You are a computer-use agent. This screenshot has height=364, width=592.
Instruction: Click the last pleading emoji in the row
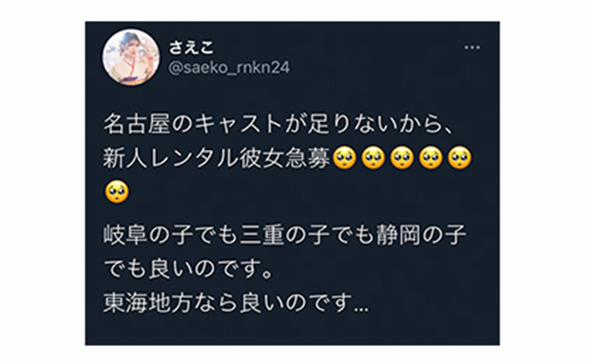(x=459, y=157)
